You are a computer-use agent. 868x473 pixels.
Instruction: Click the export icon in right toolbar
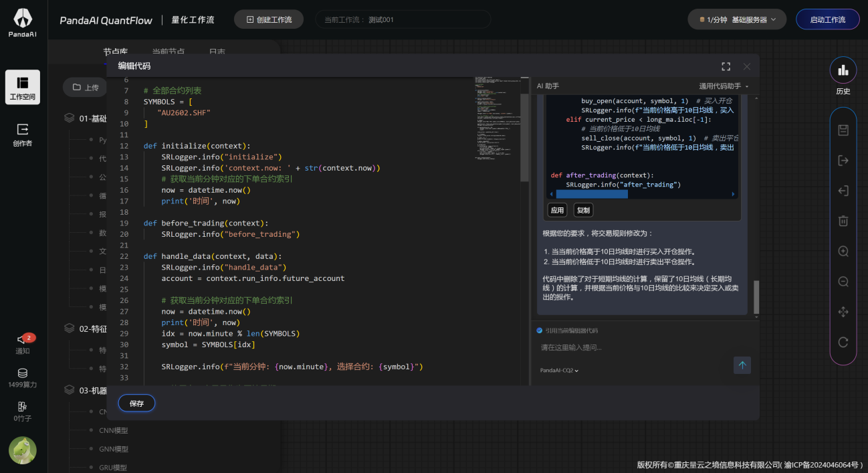pos(843,161)
